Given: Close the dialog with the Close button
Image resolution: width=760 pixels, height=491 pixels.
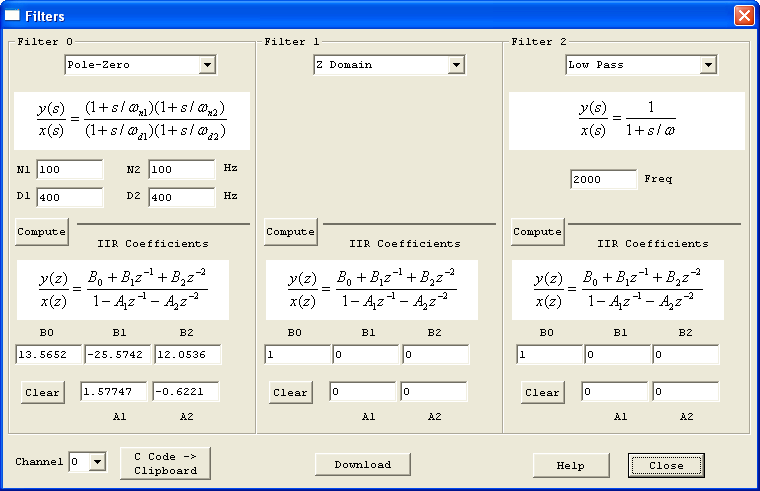Looking at the screenshot, I should (x=666, y=465).
